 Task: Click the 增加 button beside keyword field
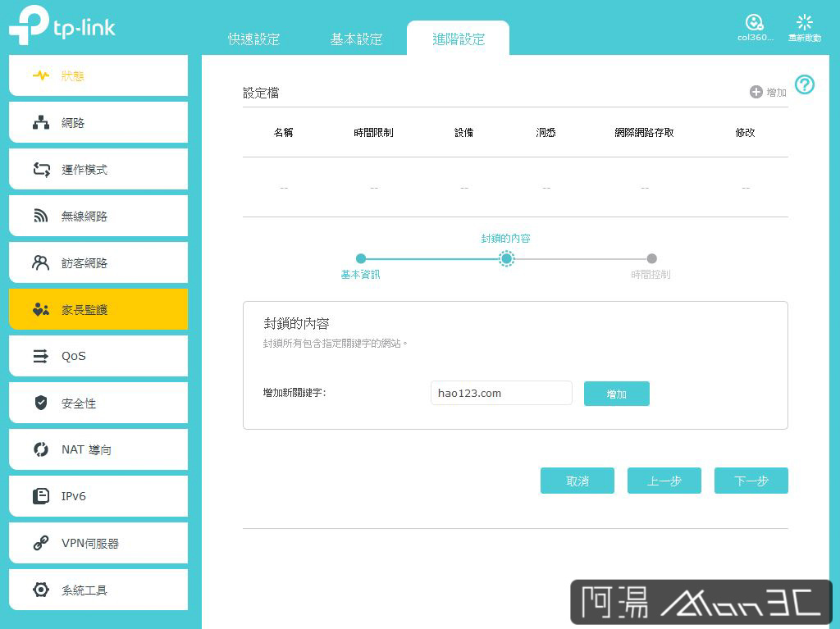coord(617,394)
